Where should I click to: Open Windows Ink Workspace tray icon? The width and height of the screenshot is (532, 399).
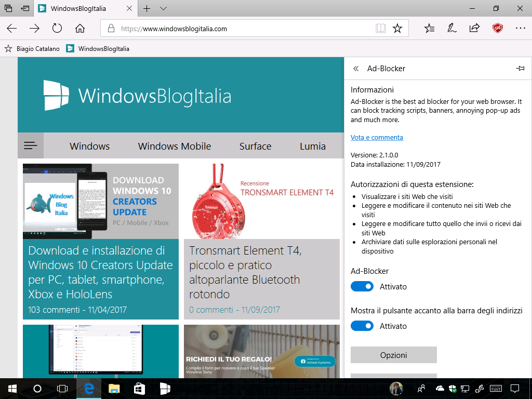[479, 389]
